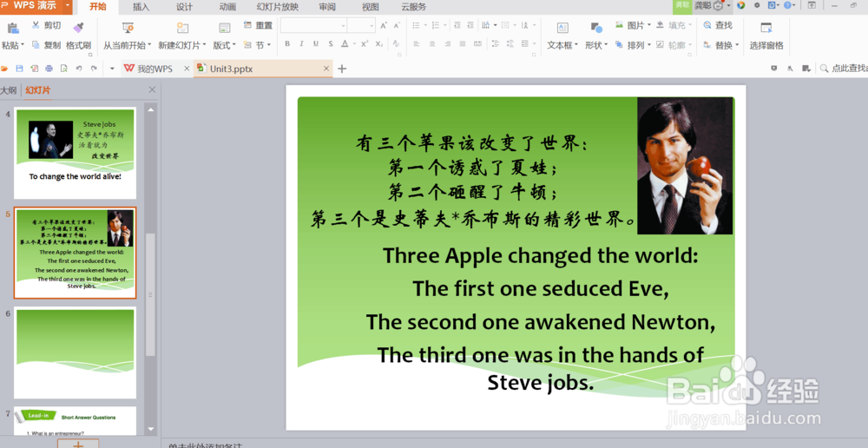Switch to the 大纲 outline panel tab
Viewport: 868px width, 448px height.
click(x=9, y=90)
